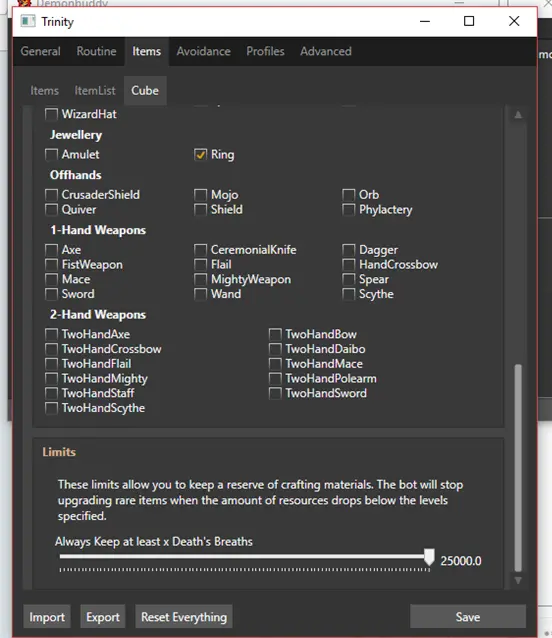Check the Amulet checkbox
This screenshot has width=552, height=638.
pos(51,154)
